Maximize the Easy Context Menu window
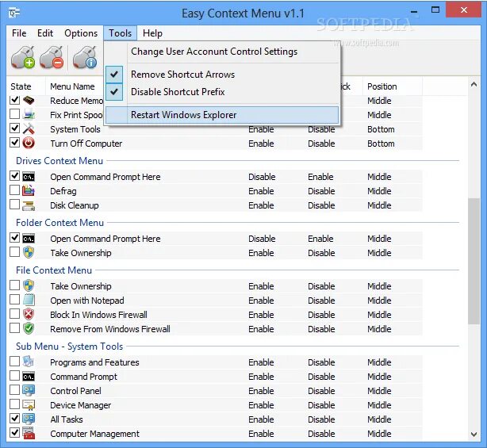 [x=435, y=10]
